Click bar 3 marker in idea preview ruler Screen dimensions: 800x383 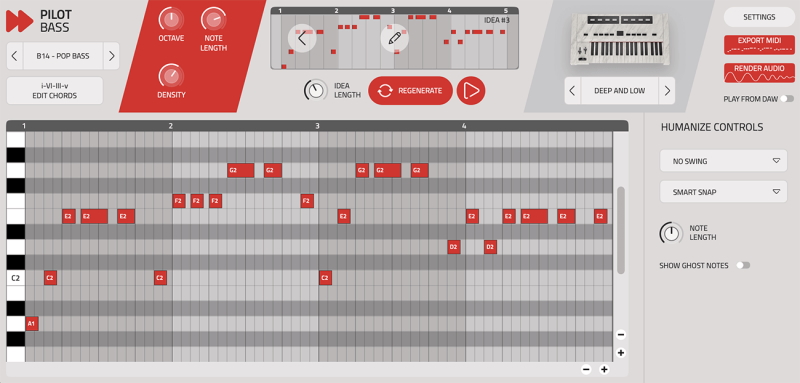pyautogui.click(x=393, y=11)
